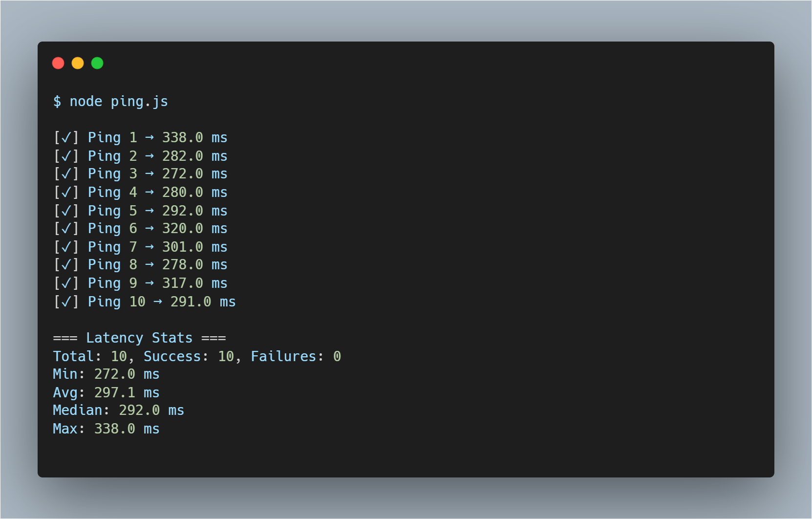
Task: Click the 'Median: 292.0 ms' line
Action: [x=118, y=411]
